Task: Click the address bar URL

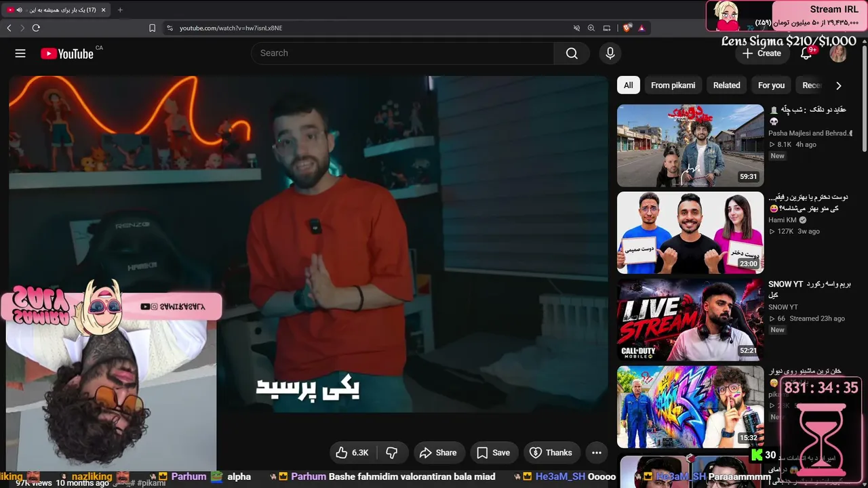Action: coord(231,28)
